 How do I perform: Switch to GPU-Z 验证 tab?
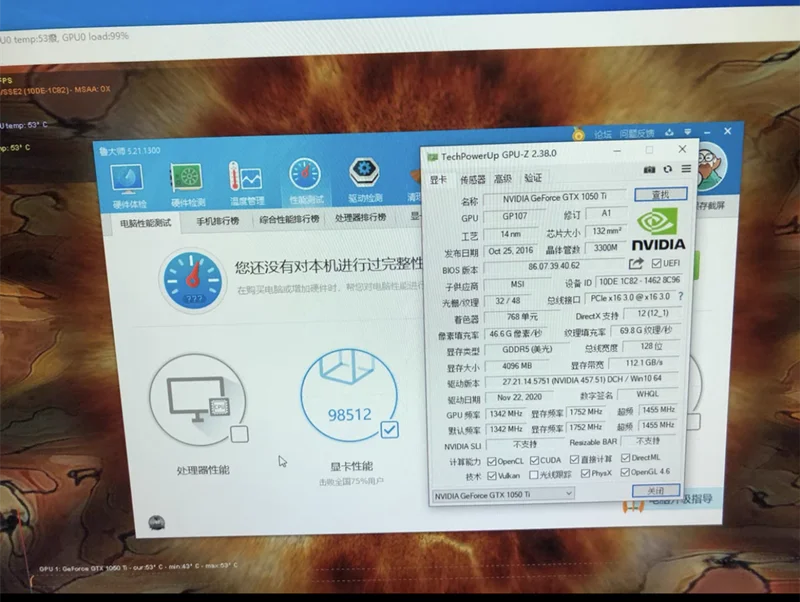click(533, 178)
